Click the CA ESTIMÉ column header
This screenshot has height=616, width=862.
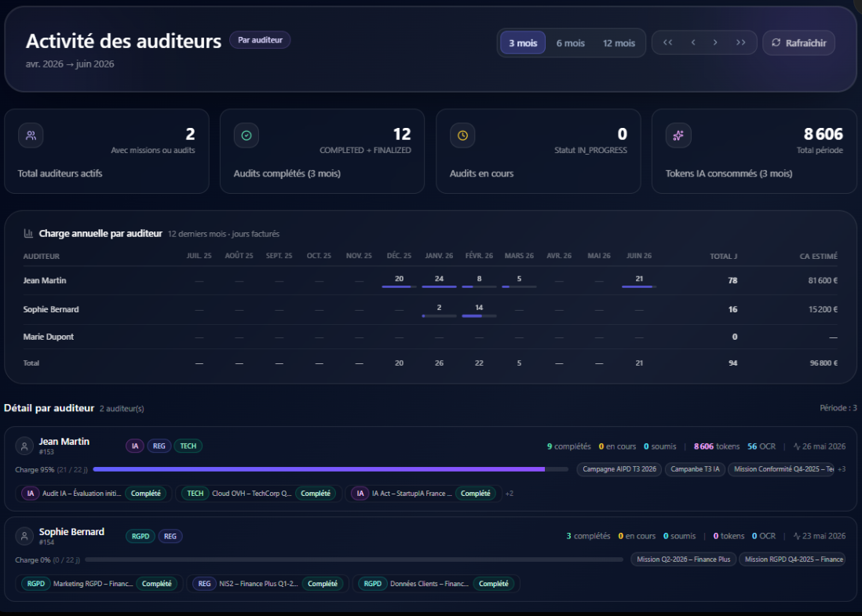tap(819, 256)
